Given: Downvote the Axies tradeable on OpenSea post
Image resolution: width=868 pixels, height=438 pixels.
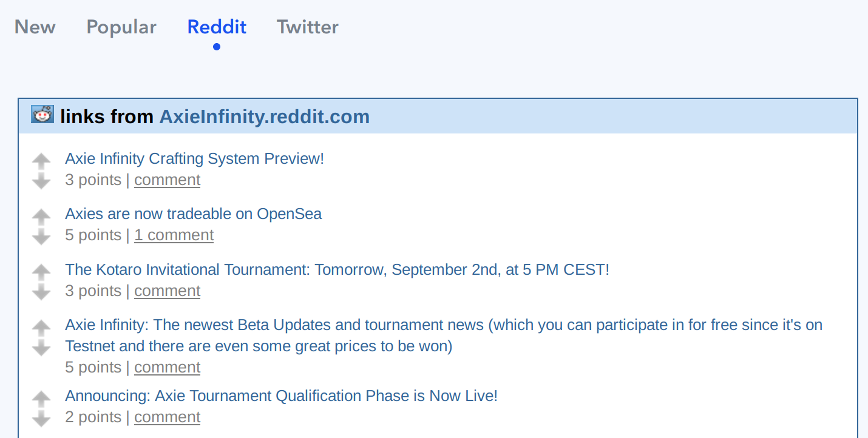Looking at the screenshot, I should point(41,236).
